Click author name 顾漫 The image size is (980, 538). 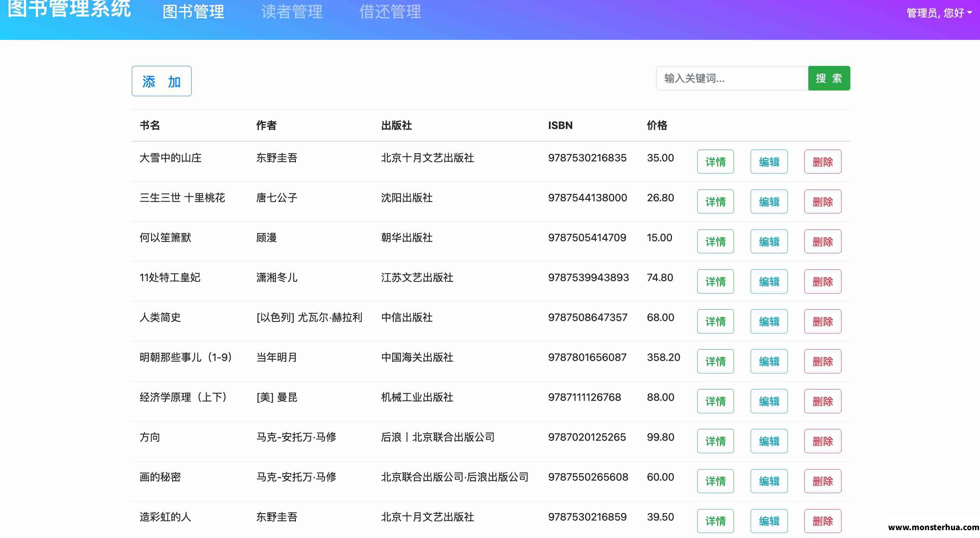click(x=266, y=238)
